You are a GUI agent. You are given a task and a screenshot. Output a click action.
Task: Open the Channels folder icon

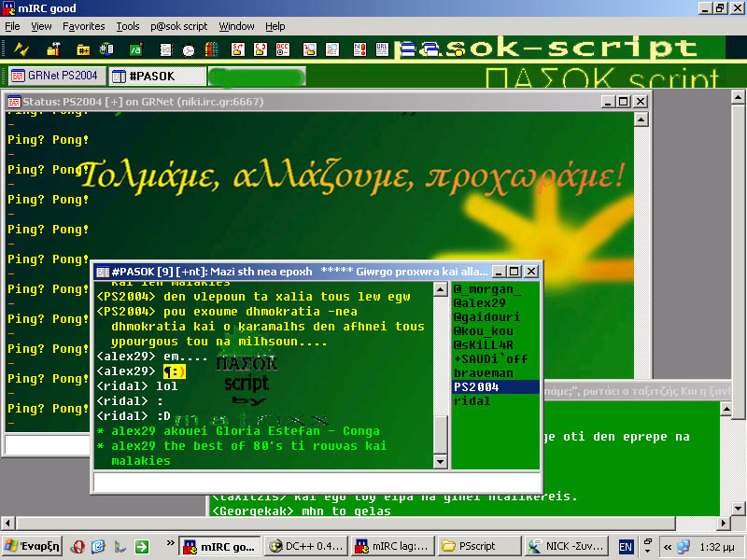point(83,49)
